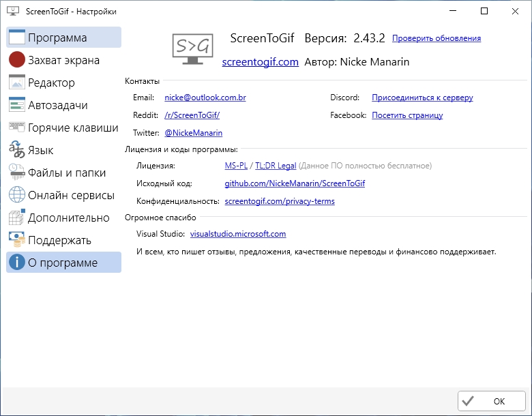Open the TL;DR Legal link
This screenshot has width=532, height=416.
click(x=276, y=166)
